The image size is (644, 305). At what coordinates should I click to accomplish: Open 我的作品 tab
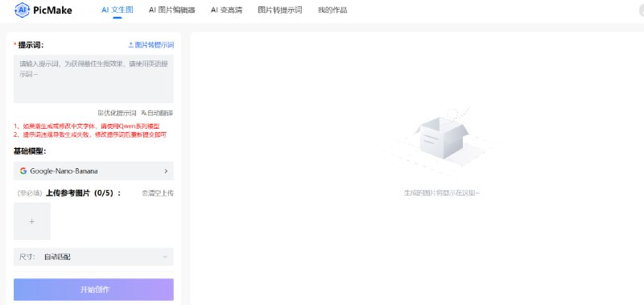click(332, 10)
